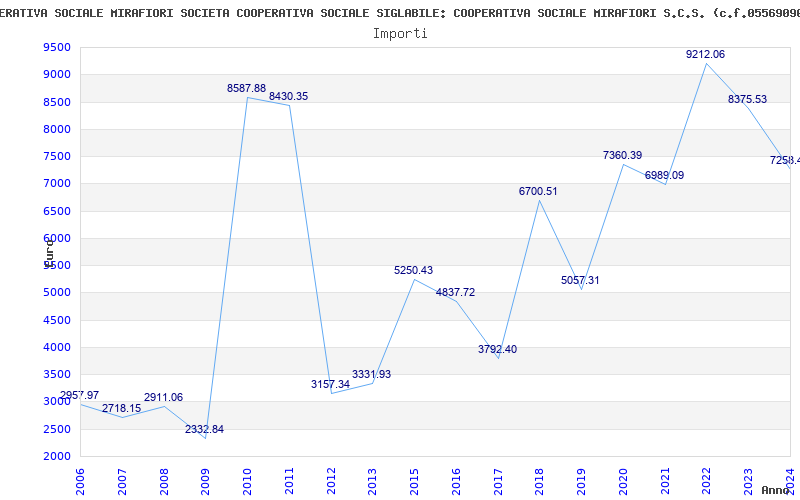Click the 3500 y-axis tick label

point(57,374)
